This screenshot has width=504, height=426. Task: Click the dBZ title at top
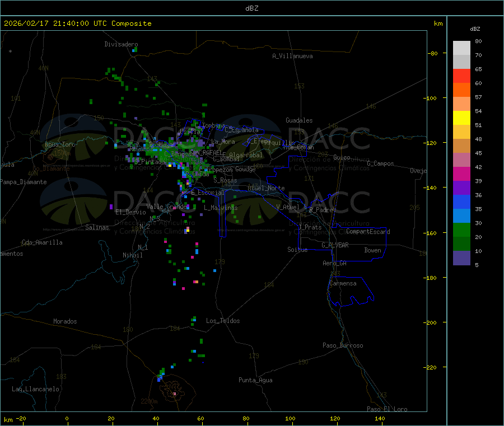251,8
